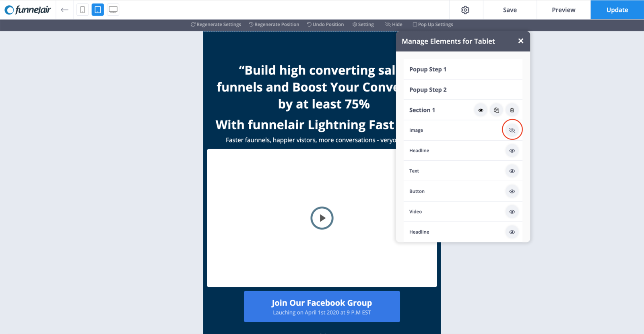Hide the Text element
Screen dimensions: 644x334
coord(512,171)
